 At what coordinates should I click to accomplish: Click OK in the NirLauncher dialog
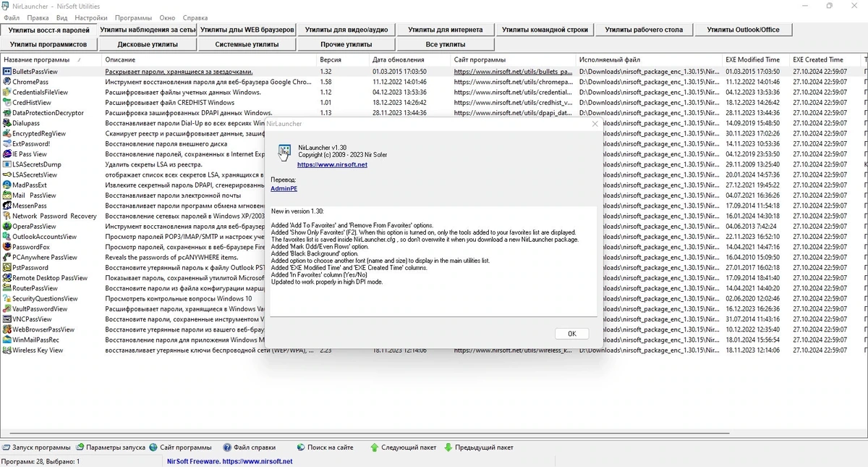[571, 334]
